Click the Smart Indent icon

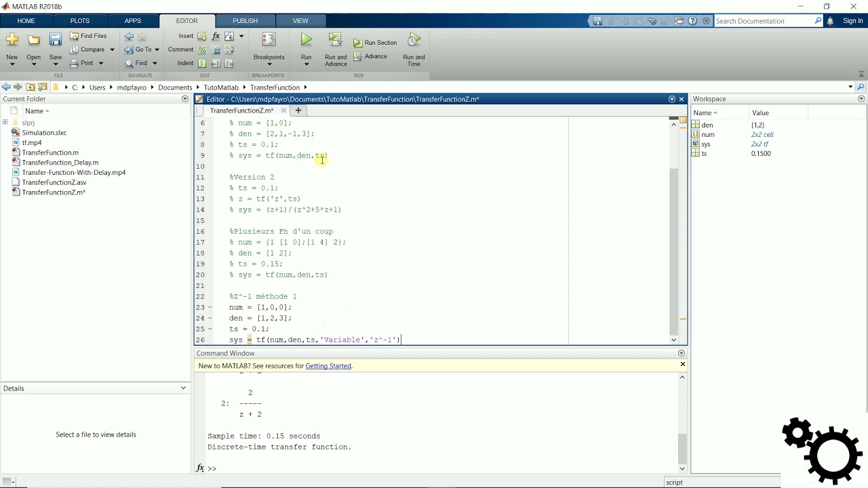click(x=202, y=63)
